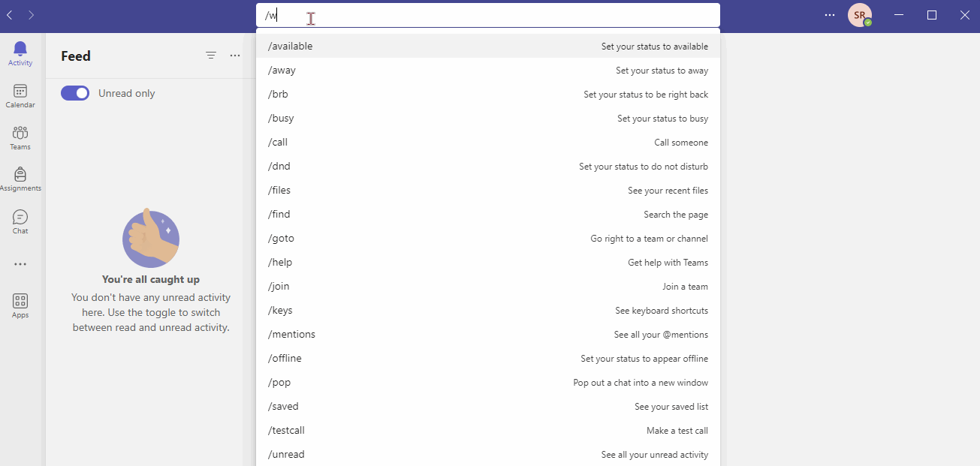Maximize the Teams window
This screenshot has width=980, height=466.
[x=932, y=15]
